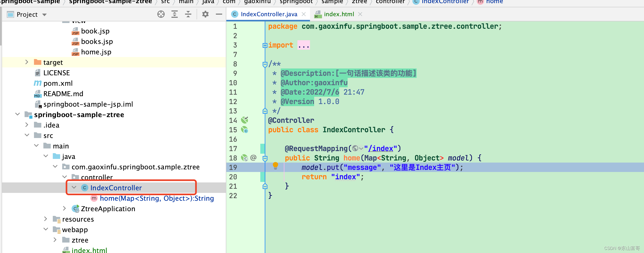
Task: Collapse the main folder
Action: click(36, 146)
